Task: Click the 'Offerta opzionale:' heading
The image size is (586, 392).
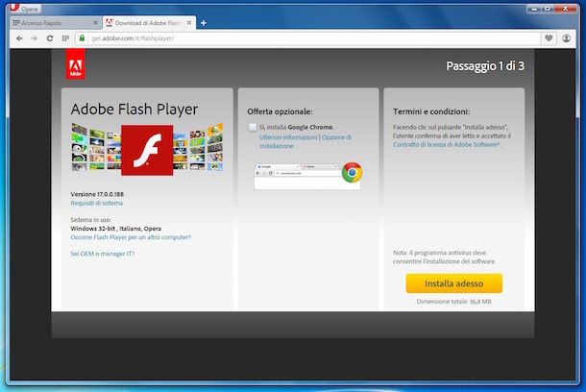Action: point(280,111)
